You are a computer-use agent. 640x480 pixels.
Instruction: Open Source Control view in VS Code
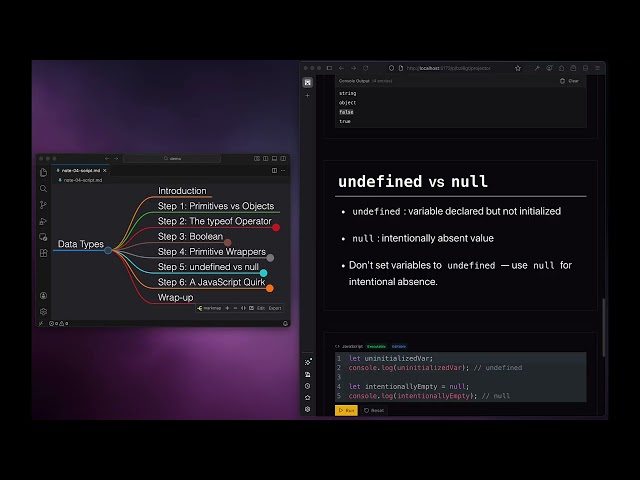pos(43,205)
